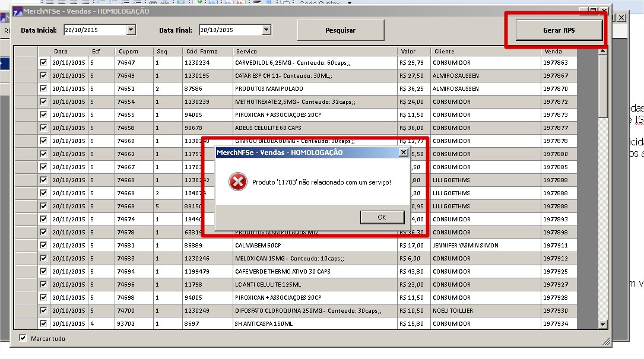Screen dimensions: 644x359
Task: Uncheck the "Marcar tudo" checkbox
Action: coord(23,338)
